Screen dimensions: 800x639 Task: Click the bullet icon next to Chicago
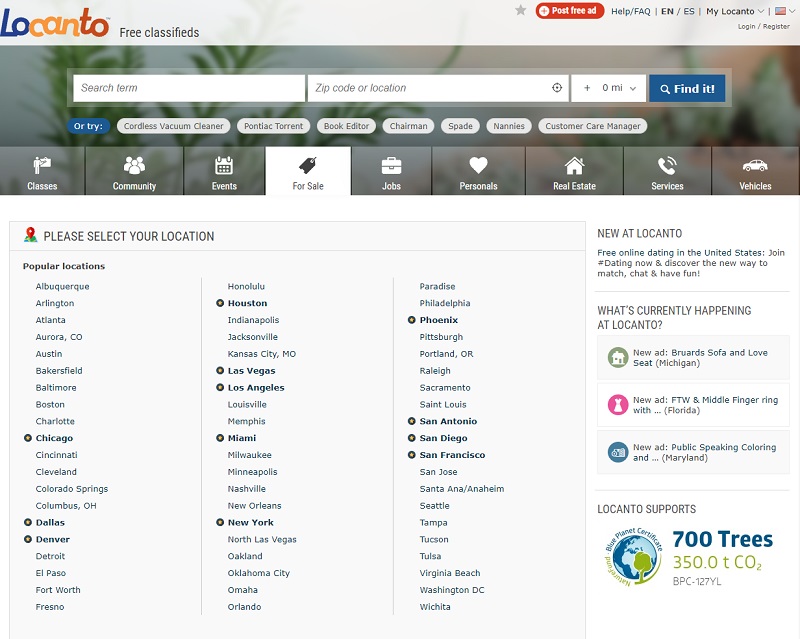[28, 438]
